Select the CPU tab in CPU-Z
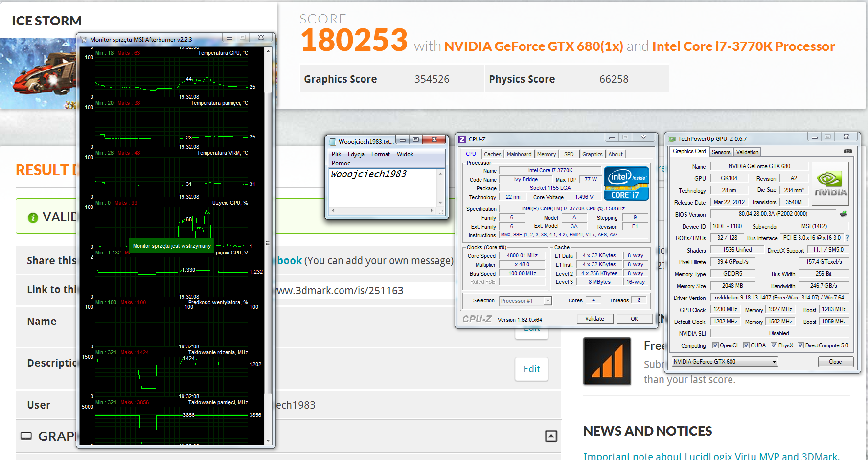This screenshot has height=460, width=868. [x=471, y=154]
